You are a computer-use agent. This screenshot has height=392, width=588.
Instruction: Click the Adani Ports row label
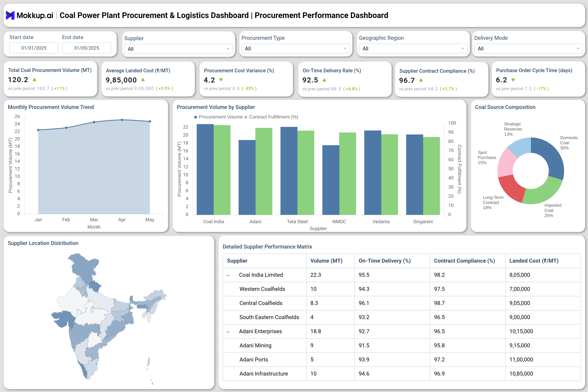(253, 359)
